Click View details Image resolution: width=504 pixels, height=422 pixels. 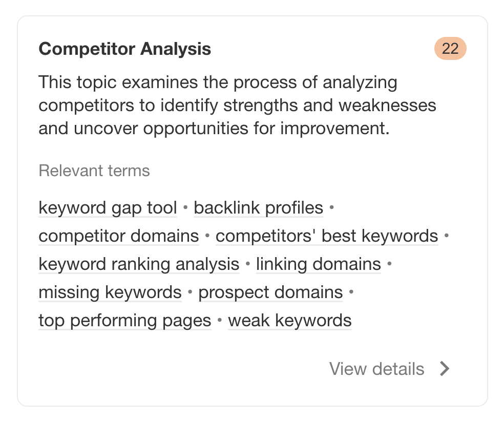pos(377,369)
